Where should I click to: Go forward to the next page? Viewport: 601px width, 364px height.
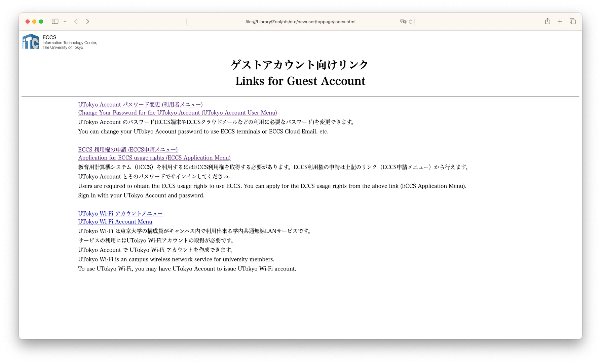(x=88, y=22)
